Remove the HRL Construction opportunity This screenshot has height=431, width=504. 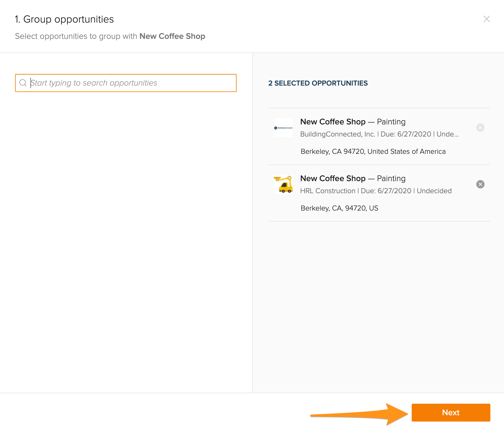tap(480, 184)
